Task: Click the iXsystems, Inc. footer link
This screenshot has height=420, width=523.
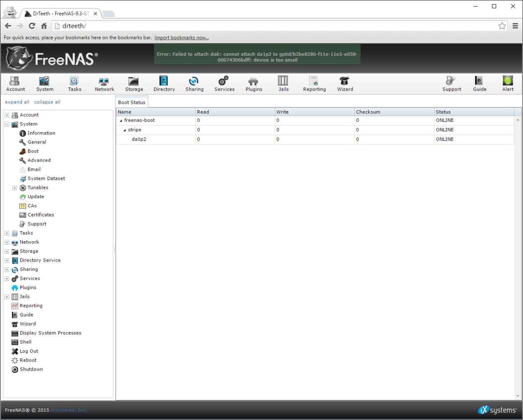Action: (69, 410)
